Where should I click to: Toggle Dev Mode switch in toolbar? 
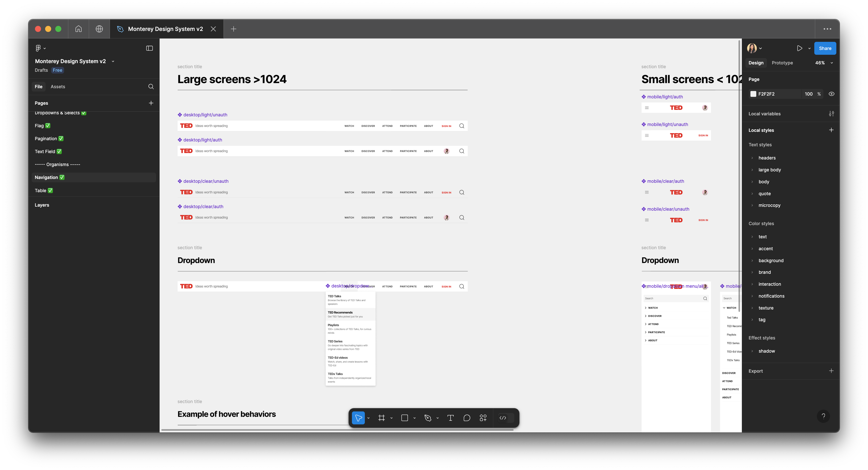pyautogui.click(x=506, y=418)
